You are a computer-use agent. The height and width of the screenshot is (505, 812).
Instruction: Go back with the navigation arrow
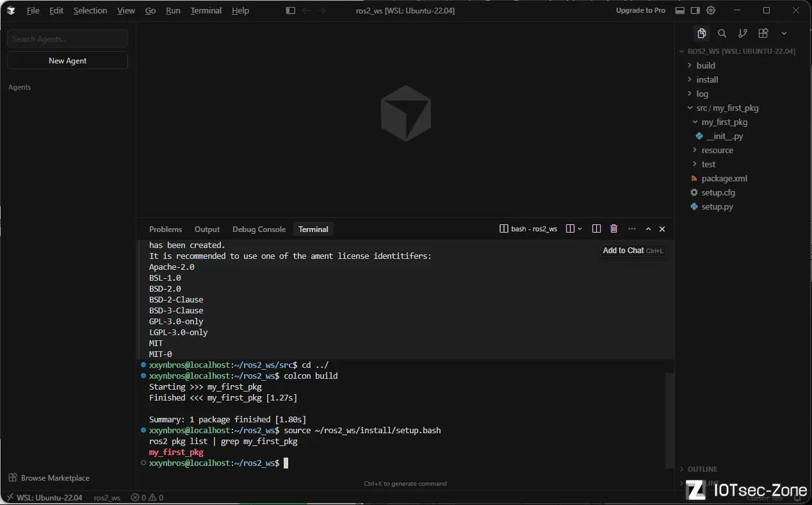306,11
